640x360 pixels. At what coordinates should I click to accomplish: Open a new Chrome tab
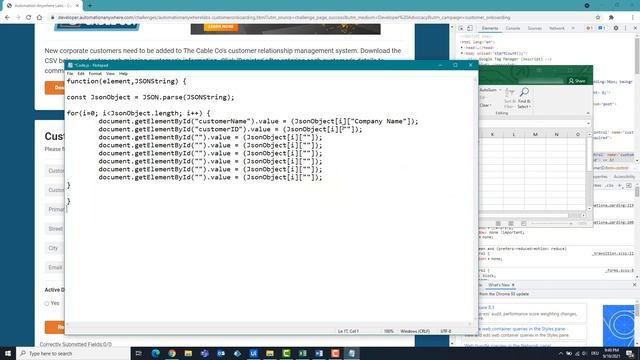tap(90, 6)
